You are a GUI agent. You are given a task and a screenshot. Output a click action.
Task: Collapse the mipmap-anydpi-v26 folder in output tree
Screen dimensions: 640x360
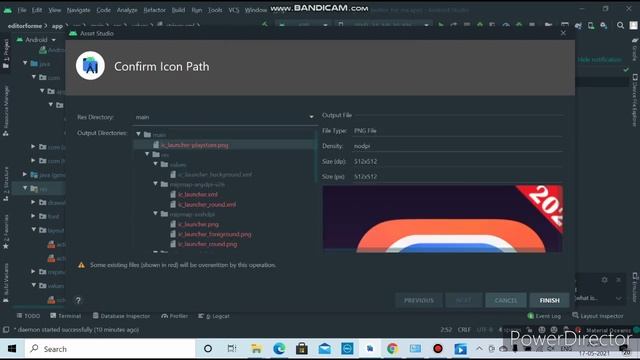click(156, 184)
